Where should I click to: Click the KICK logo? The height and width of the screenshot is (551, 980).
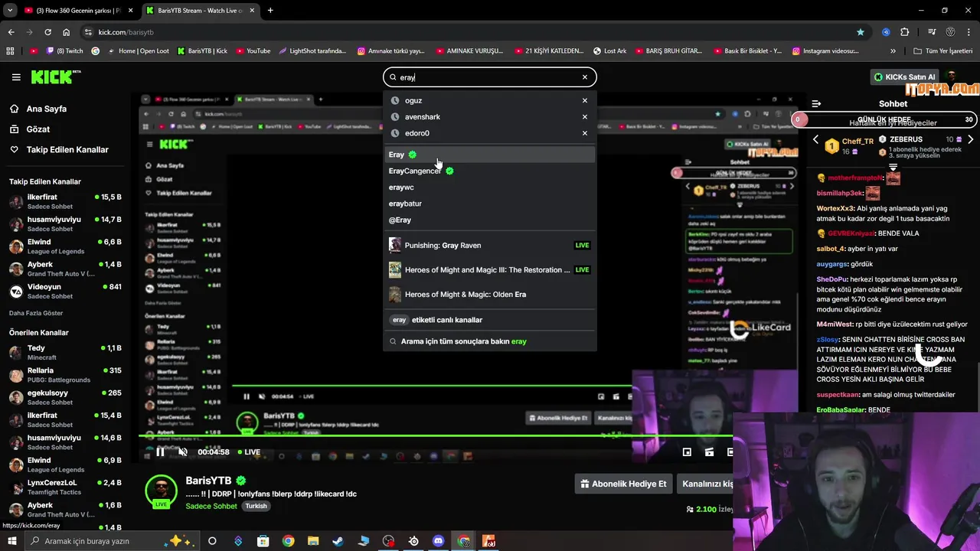point(55,77)
